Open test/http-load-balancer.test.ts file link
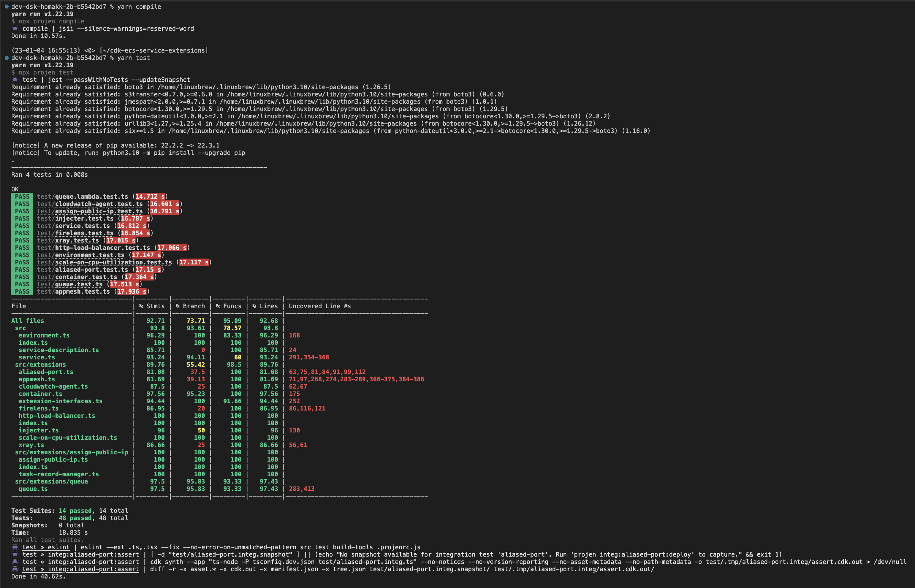 click(93, 247)
